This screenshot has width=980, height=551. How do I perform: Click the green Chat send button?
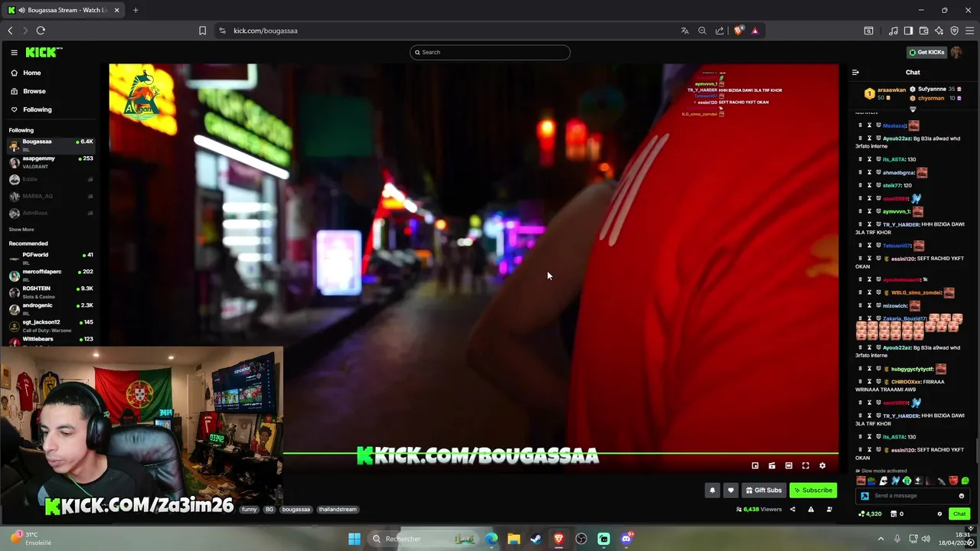959,514
